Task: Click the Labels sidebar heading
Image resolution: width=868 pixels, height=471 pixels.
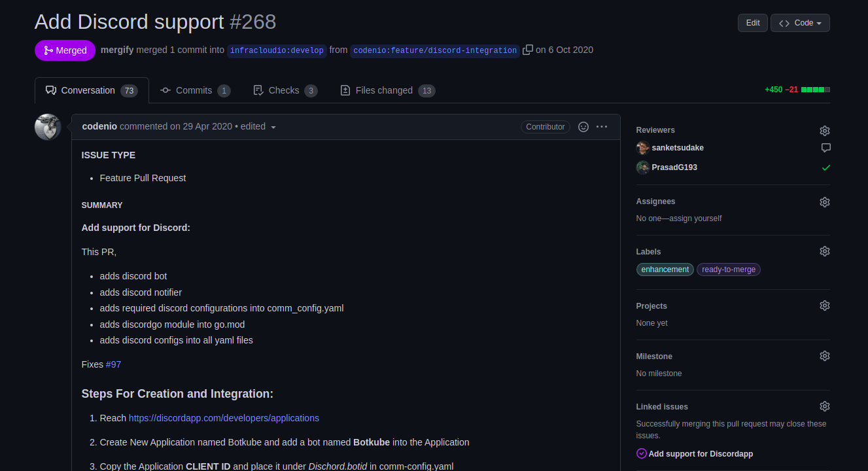Action: [649, 252]
